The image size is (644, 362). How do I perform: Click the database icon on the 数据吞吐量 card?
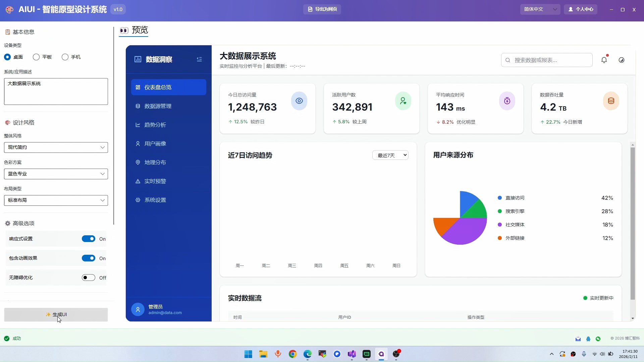611,101
